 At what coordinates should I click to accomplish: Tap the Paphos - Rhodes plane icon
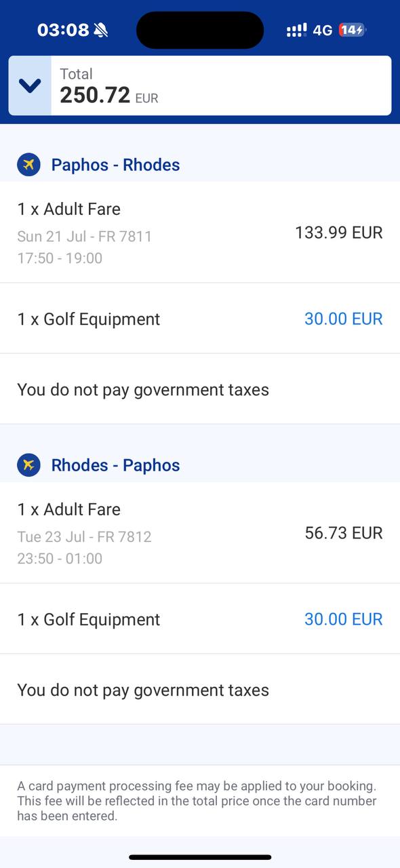pyautogui.click(x=28, y=165)
